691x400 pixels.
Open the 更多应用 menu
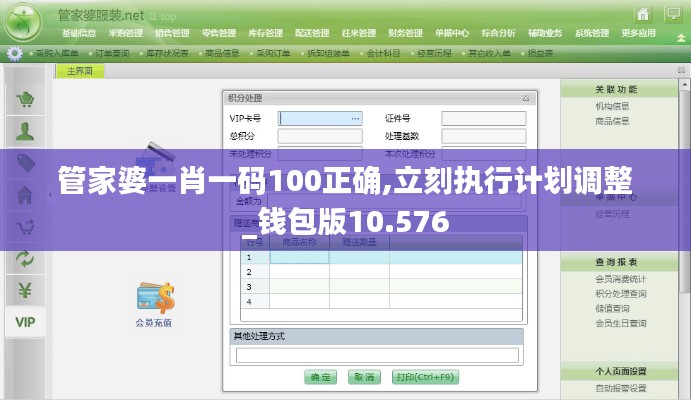pos(639,33)
